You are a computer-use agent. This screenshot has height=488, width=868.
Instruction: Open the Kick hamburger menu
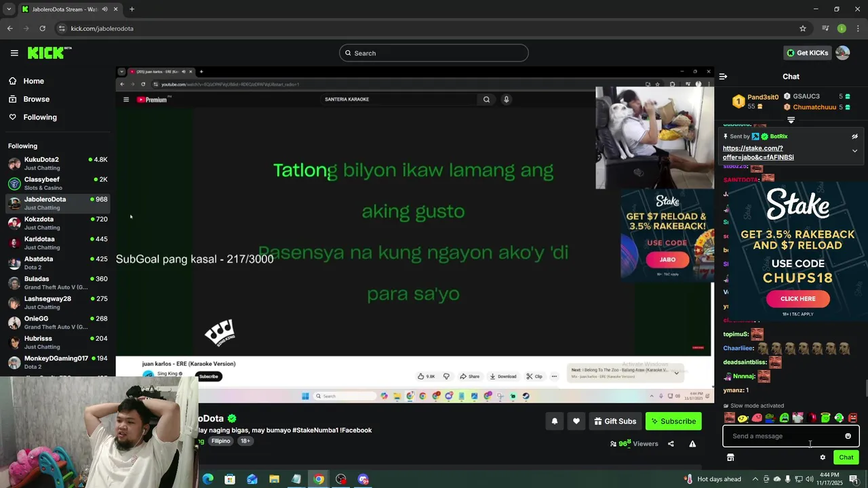[14, 53]
